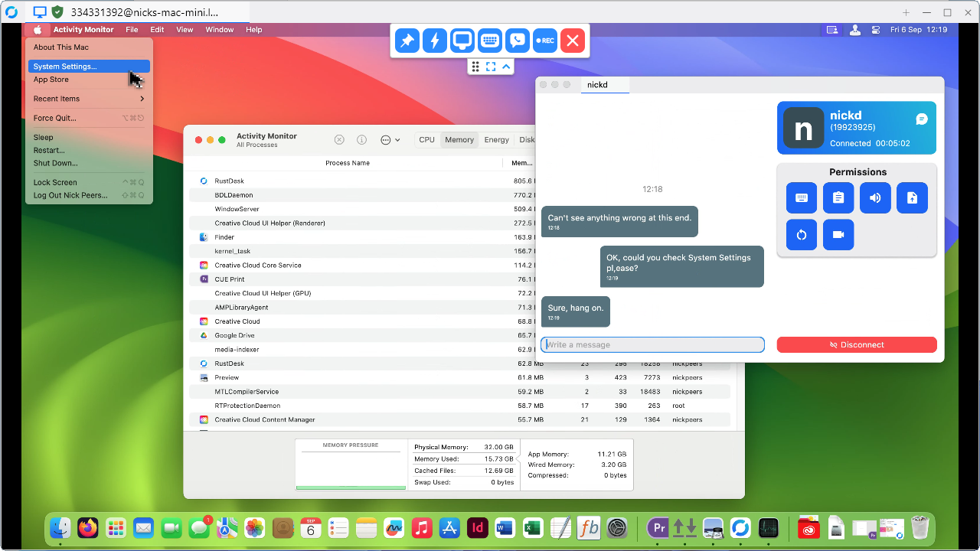The width and height of the screenshot is (980, 551).
Task: Toggle the keyboard input permission
Action: [x=802, y=197]
